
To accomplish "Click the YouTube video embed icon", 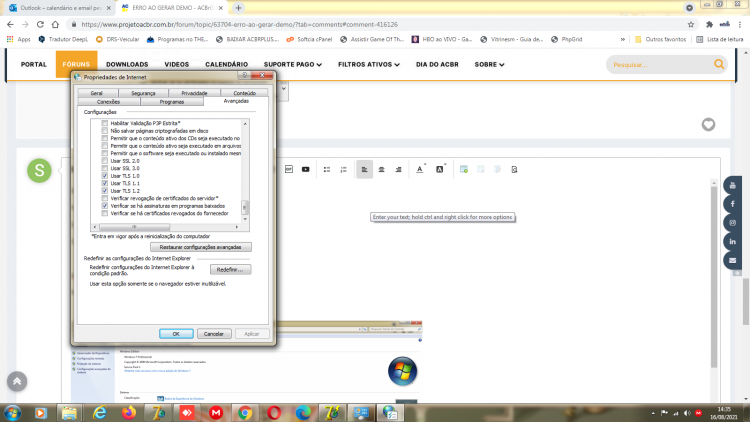I will 306,169.
